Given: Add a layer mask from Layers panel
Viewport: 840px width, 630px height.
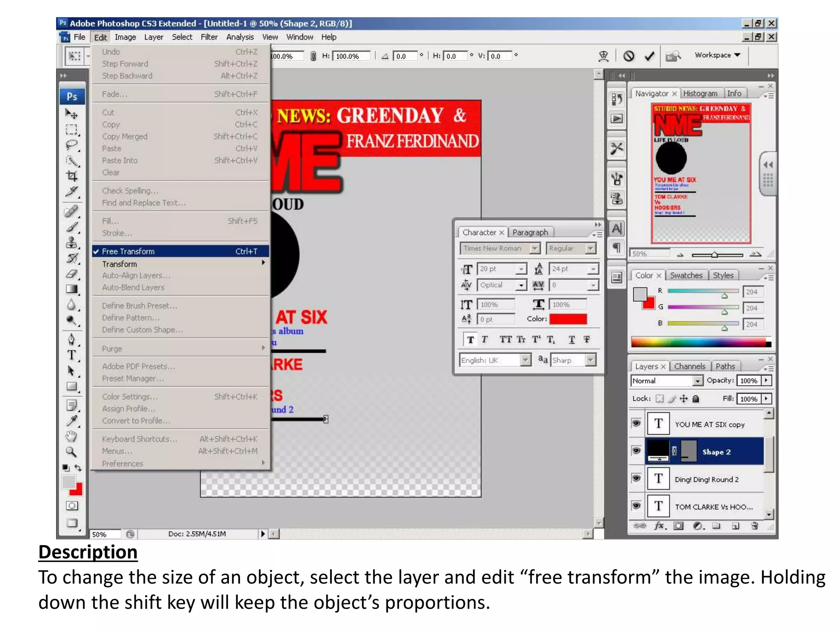Looking at the screenshot, I should (x=678, y=526).
